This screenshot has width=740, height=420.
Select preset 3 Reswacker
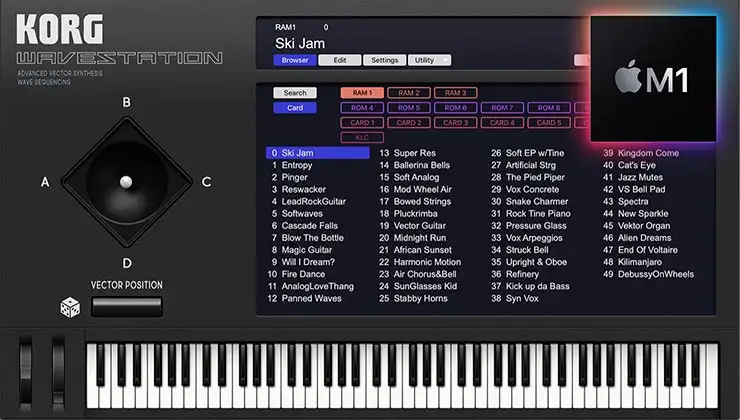tap(298, 189)
